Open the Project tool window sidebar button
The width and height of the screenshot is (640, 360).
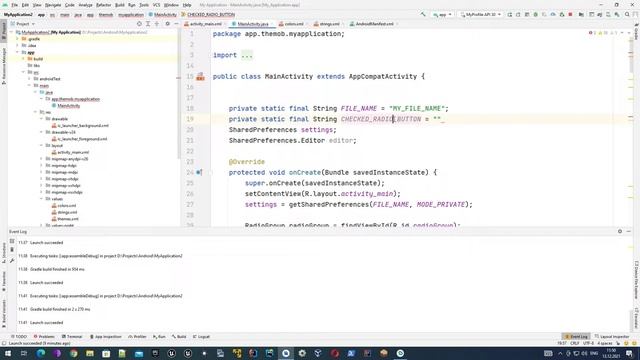pyautogui.click(x=4, y=31)
